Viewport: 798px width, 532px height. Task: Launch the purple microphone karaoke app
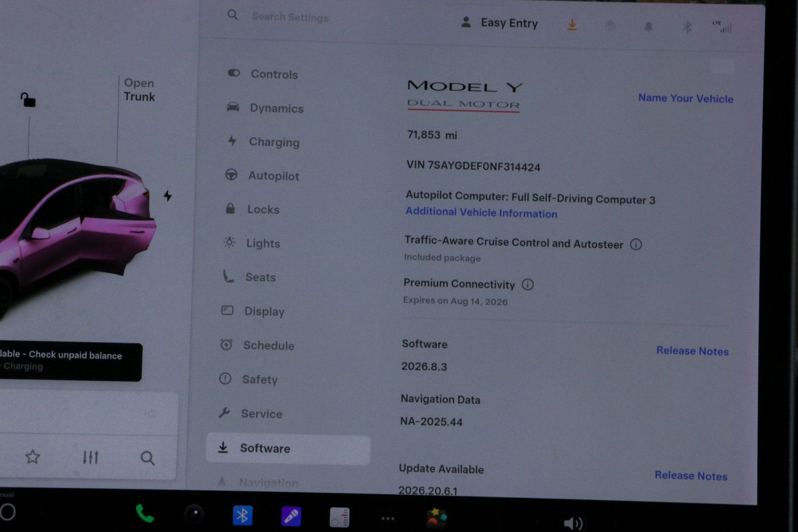(291, 516)
